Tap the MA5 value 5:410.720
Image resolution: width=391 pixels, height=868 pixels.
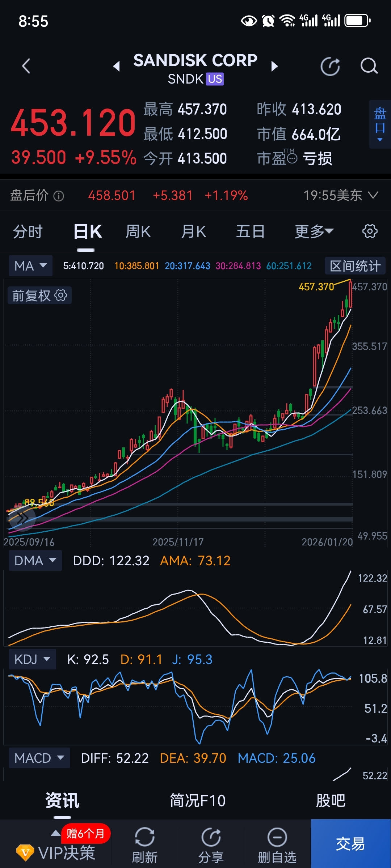[x=83, y=266]
